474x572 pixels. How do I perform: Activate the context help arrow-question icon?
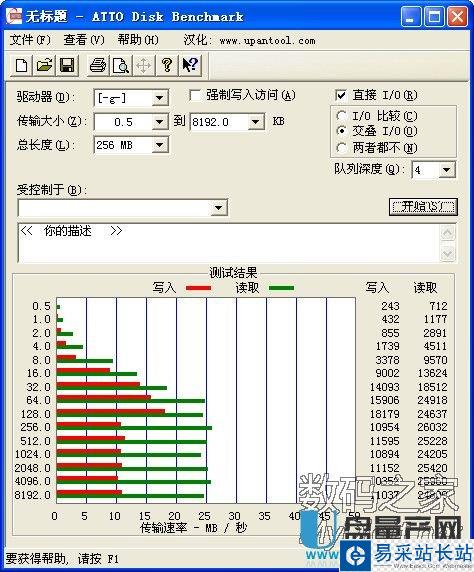190,65
